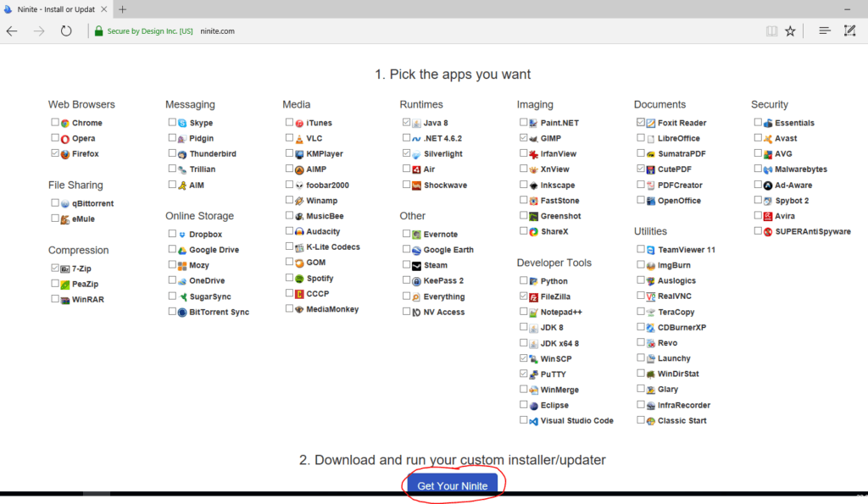The width and height of the screenshot is (868, 504).
Task: Click the Dropbox icon
Action: pyautogui.click(x=182, y=235)
